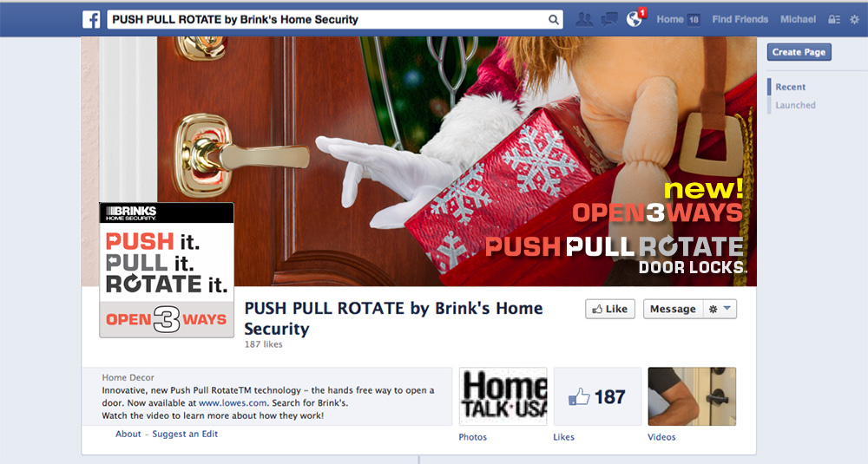Open the Videos thumbnail

coord(692,396)
